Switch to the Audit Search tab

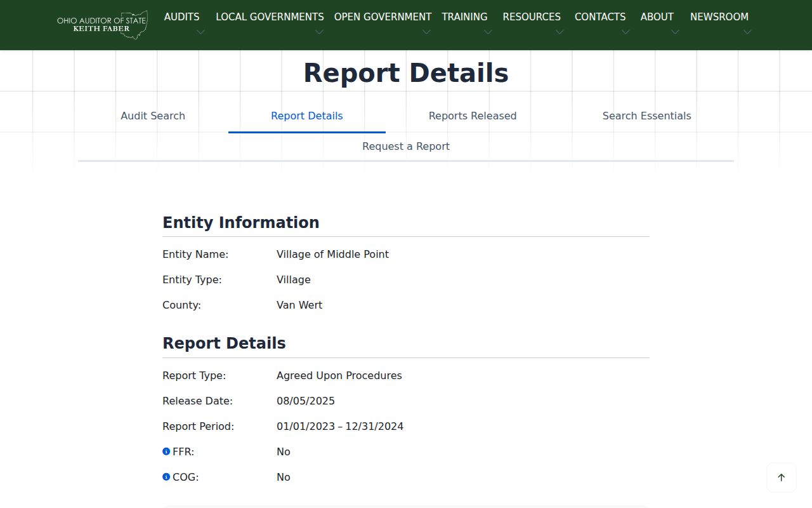153,116
